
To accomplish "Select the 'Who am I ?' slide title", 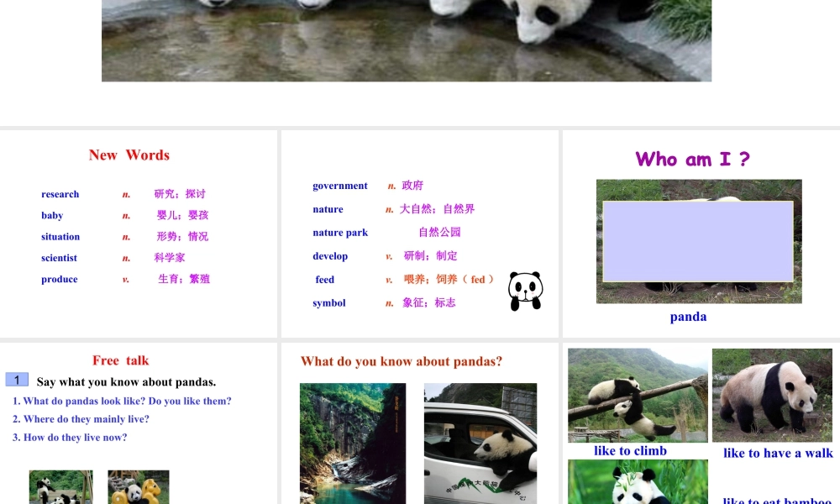I will coord(692,159).
